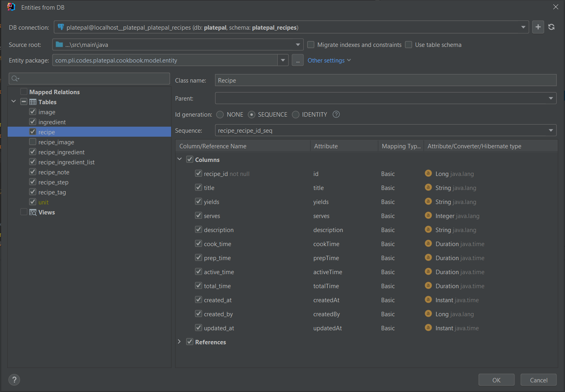
Task: Check the recipe_image table
Action: point(33,142)
